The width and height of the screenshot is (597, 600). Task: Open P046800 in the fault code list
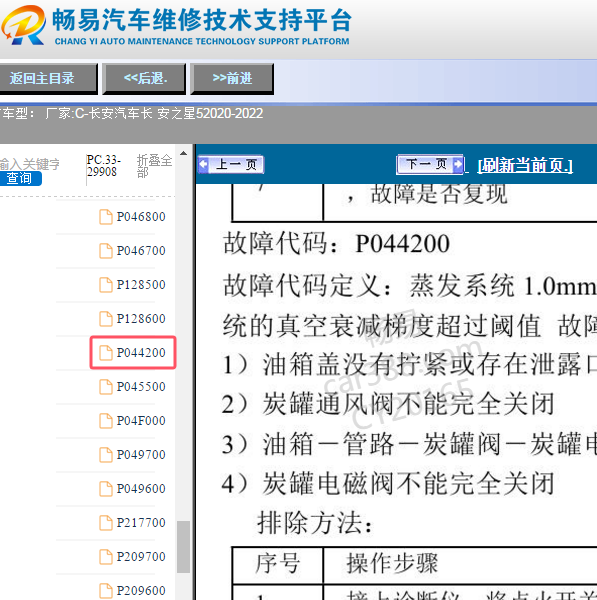click(x=141, y=217)
